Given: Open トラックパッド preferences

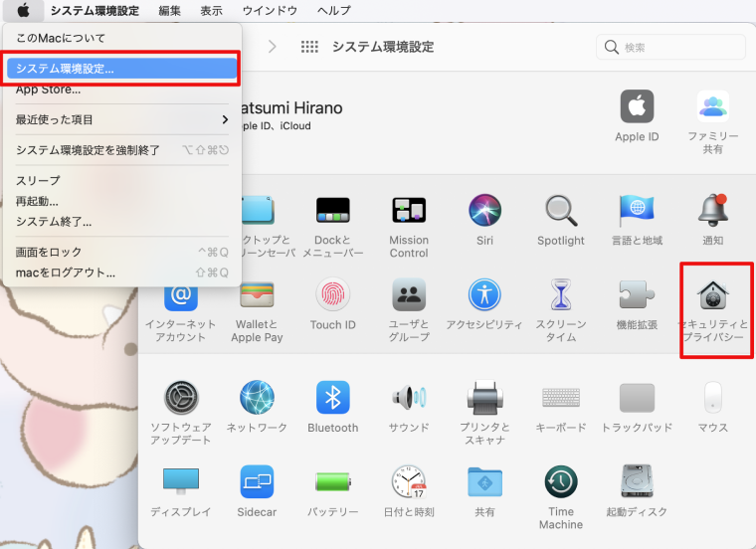Looking at the screenshot, I should (x=637, y=407).
